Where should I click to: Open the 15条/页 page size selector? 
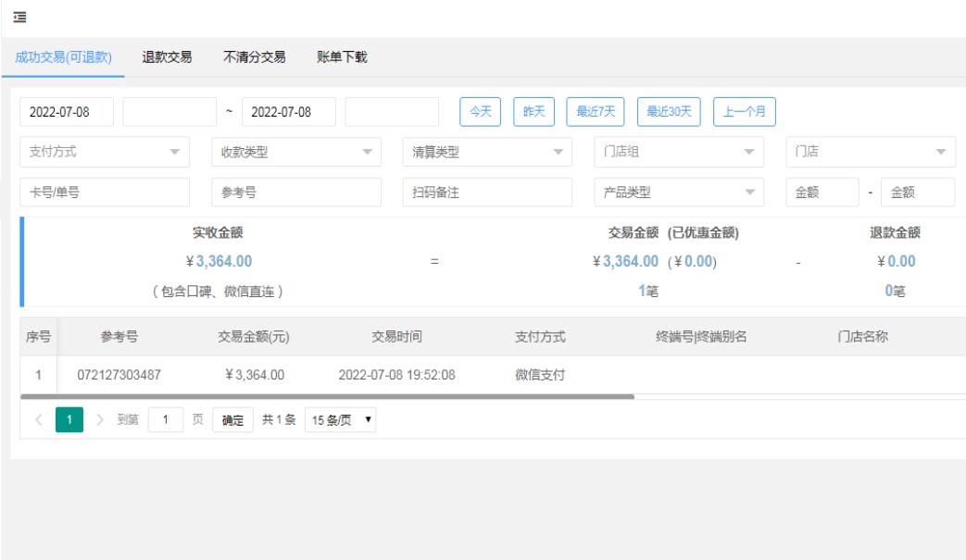(x=340, y=420)
